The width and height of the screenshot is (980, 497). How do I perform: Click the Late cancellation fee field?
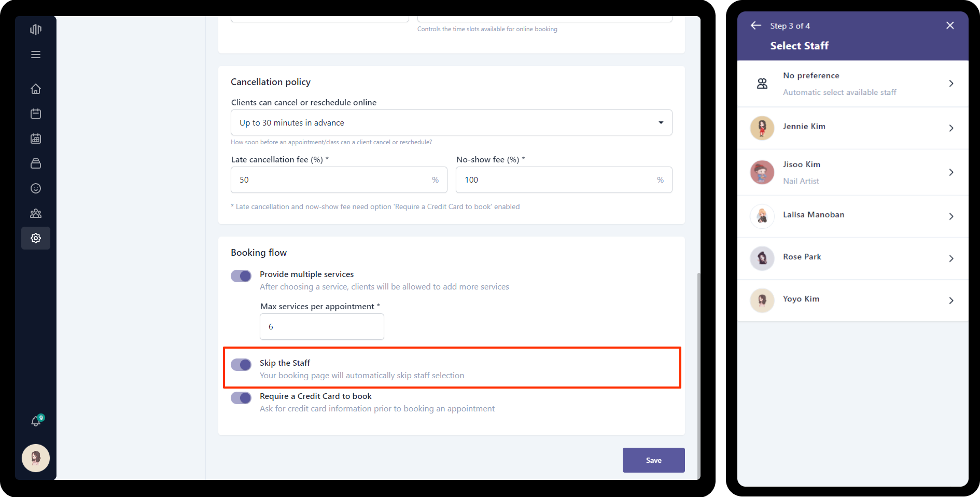[332, 180]
